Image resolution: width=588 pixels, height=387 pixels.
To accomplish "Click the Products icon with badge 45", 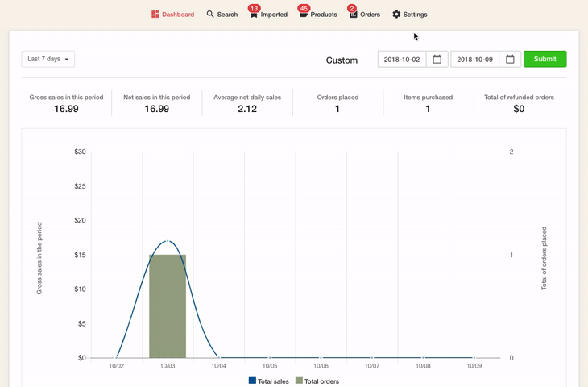I will coord(304,15).
